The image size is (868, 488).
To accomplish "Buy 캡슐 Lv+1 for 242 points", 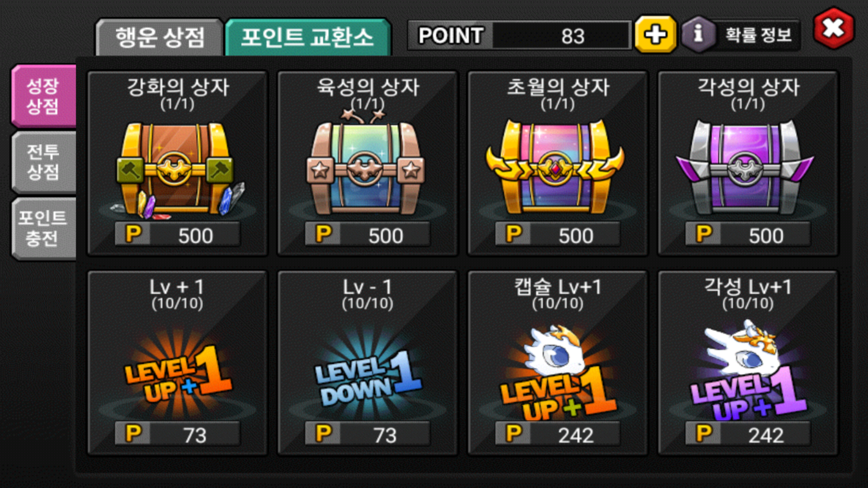I will point(557,434).
